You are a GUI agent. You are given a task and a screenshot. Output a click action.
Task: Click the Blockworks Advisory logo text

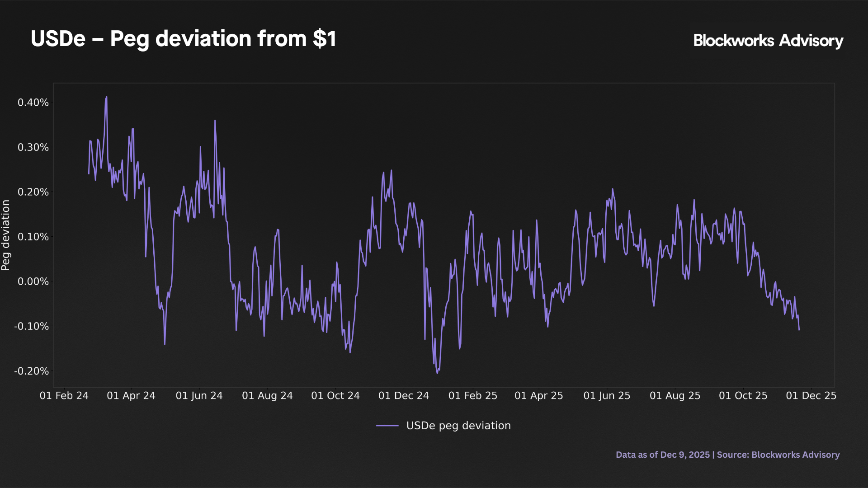[768, 41]
